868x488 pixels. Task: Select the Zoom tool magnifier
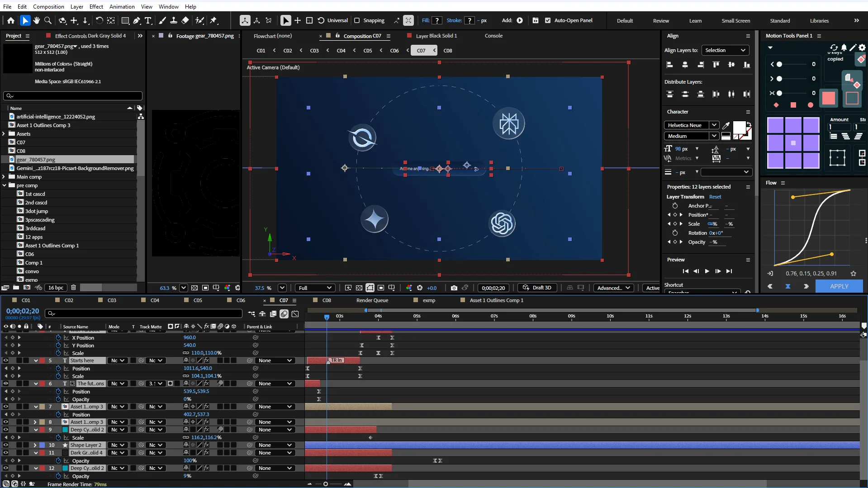[x=48, y=20]
